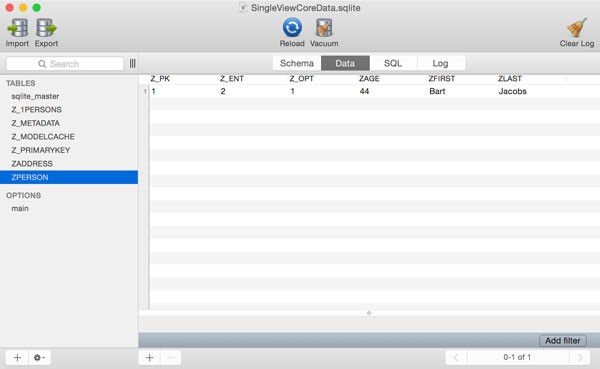Click the remove row minus button
Image resolution: width=600 pixels, height=369 pixels.
(171, 358)
